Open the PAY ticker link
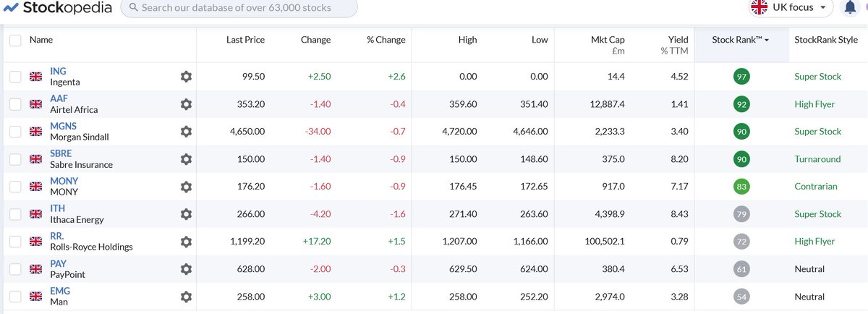Viewport: 868px width, 314px height. 59,263
